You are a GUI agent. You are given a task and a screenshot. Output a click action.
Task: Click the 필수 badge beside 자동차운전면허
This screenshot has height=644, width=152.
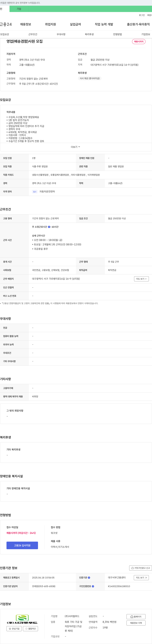pyautogui.click(x=35, y=192)
